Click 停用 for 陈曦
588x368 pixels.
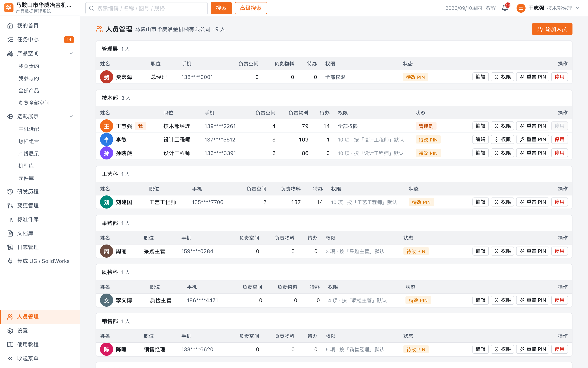point(559,349)
